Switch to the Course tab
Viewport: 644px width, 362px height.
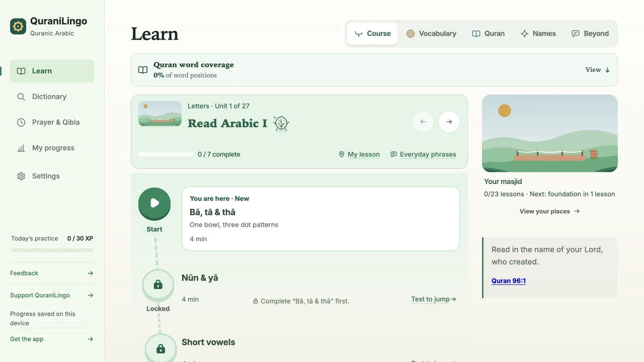tap(372, 34)
